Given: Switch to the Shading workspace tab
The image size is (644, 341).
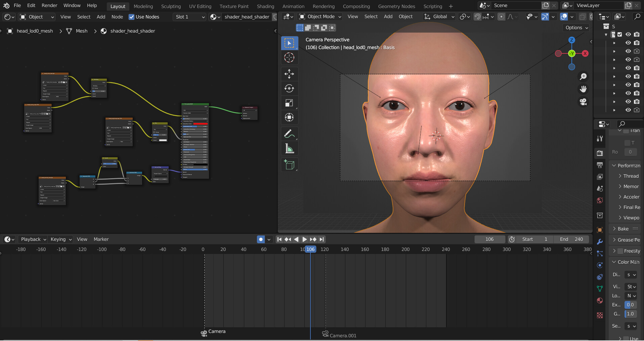Looking at the screenshot, I should (265, 6).
